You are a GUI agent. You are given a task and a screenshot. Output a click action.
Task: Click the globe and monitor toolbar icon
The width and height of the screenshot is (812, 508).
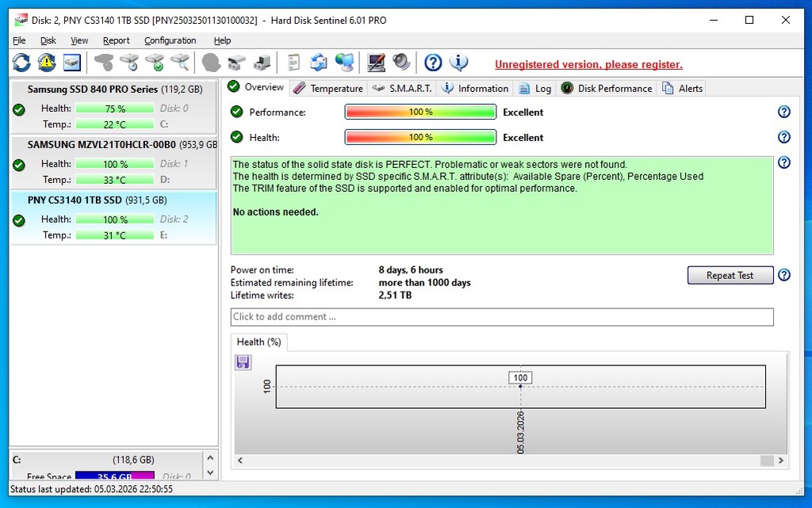click(344, 63)
